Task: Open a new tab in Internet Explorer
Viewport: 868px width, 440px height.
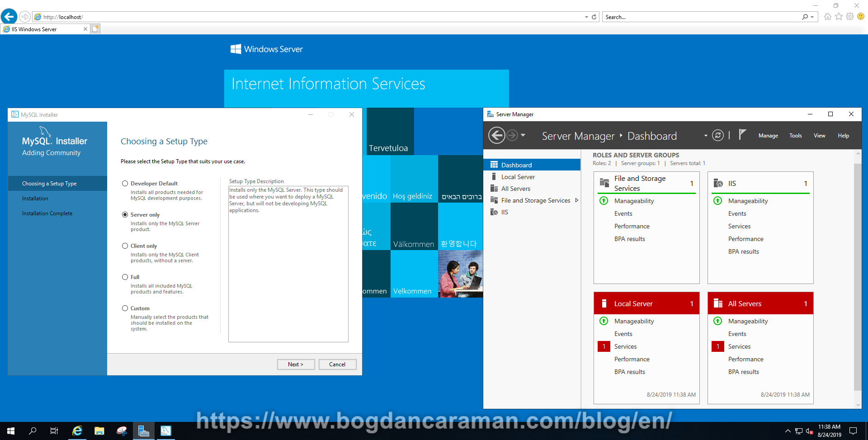Action: 95,29
